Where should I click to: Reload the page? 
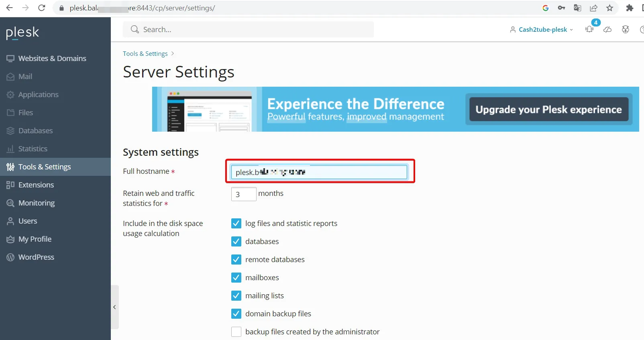coord(41,8)
